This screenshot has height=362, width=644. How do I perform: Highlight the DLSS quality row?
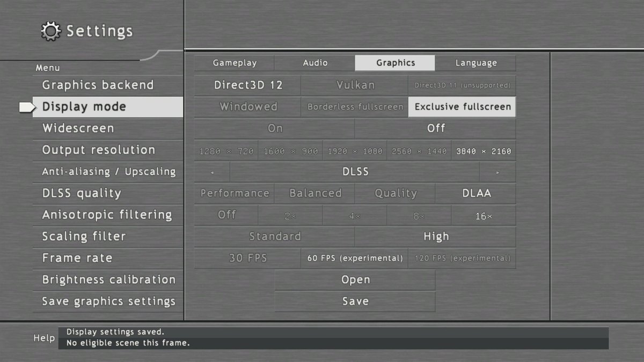(108, 193)
